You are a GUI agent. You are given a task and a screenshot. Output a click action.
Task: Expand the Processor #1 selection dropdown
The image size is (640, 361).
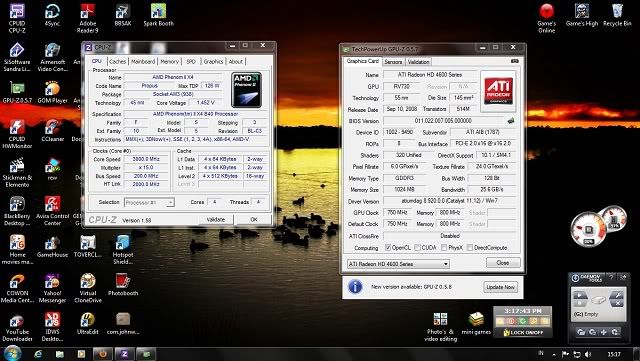pos(170,202)
